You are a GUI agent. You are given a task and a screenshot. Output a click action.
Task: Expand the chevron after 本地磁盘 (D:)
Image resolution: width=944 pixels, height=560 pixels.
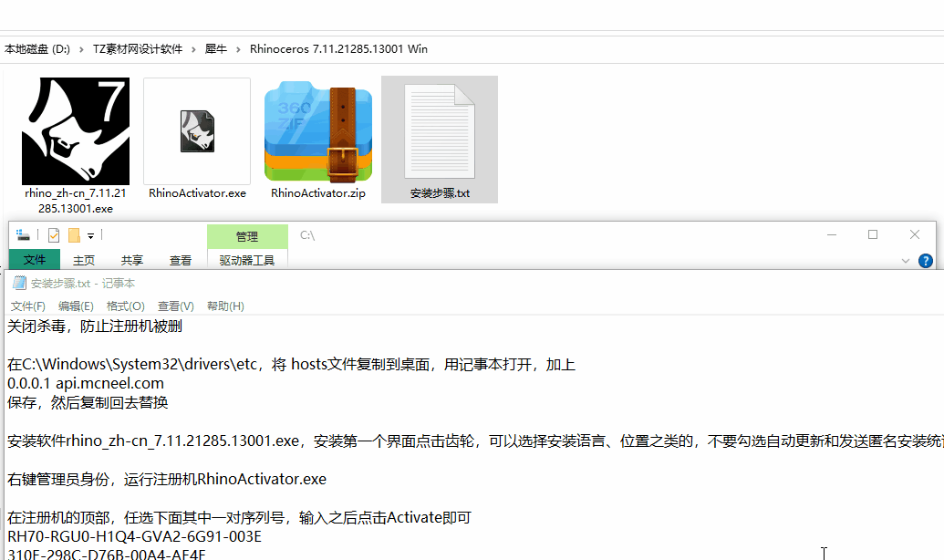click(x=81, y=49)
